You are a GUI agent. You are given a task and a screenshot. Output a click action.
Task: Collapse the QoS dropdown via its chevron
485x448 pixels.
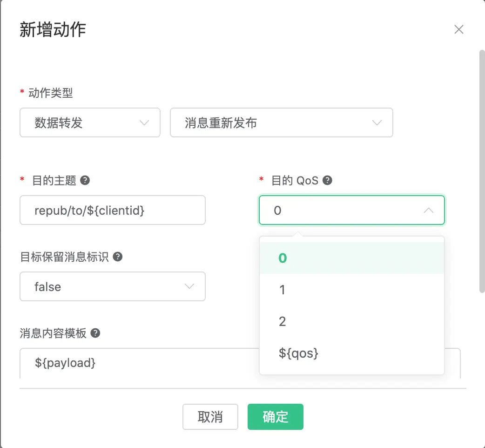click(428, 210)
